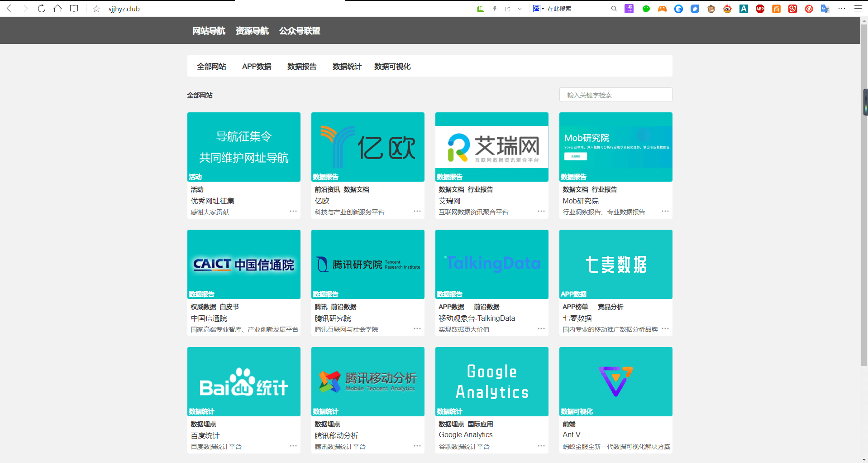Open 资源导航 in the top header

252,31
